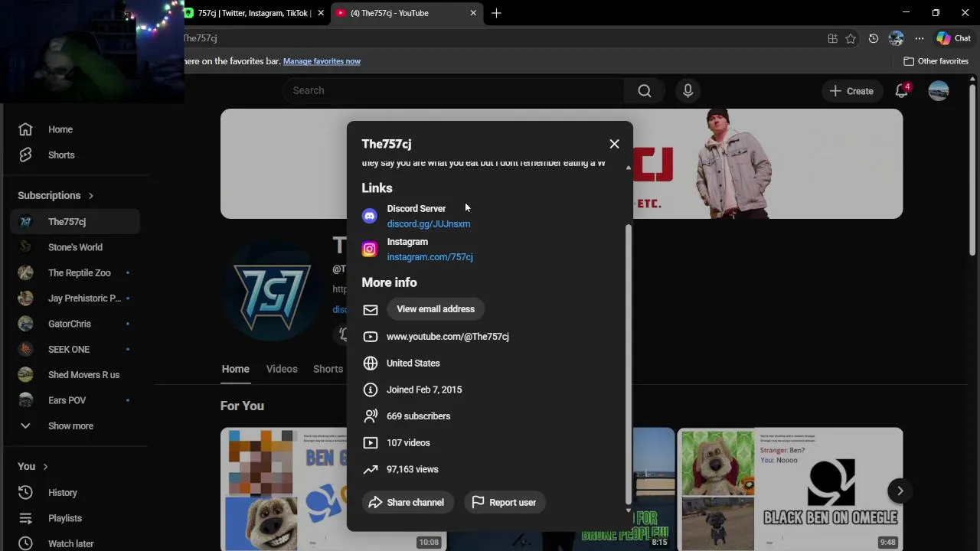
Task: Open Playlists in sidebar
Action: pos(75,518)
